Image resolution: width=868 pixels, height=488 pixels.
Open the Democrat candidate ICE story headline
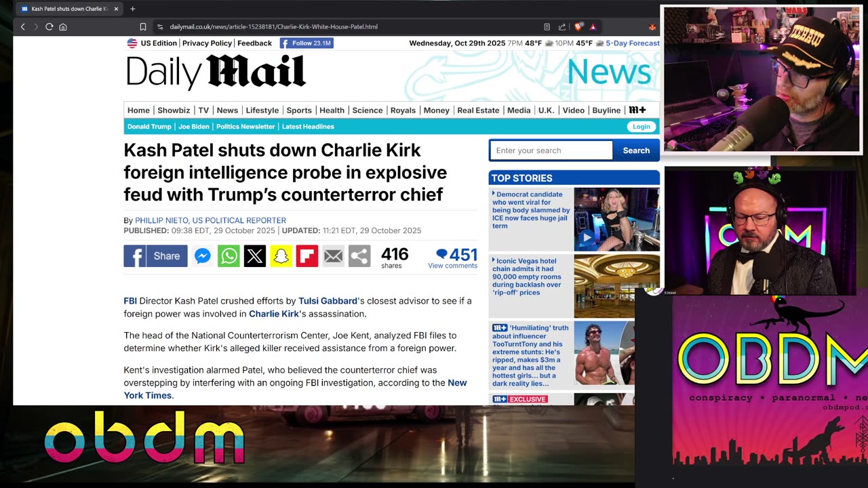pyautogui.click(x=531, y=210)
